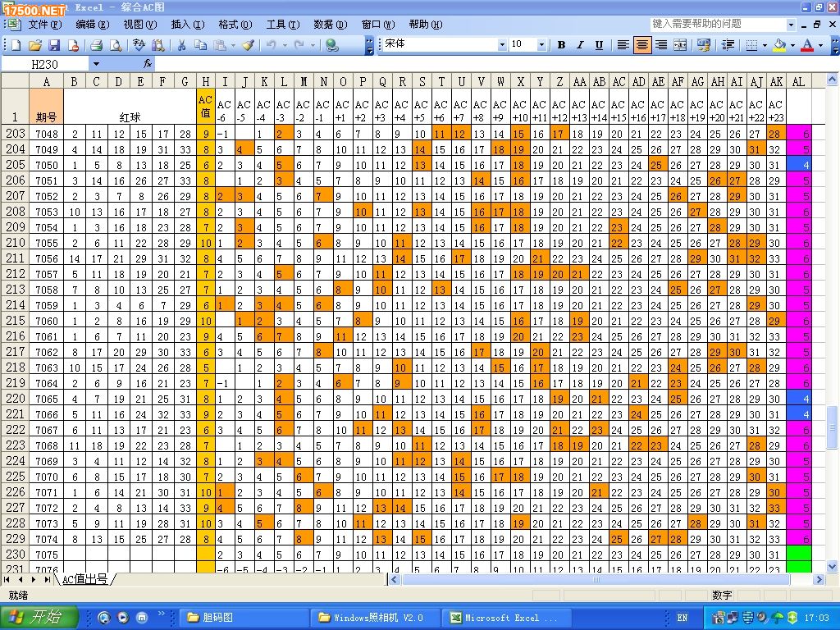
Task: Open Print Preview with the magnifier page icon
Action: click(x=116, y=46)
